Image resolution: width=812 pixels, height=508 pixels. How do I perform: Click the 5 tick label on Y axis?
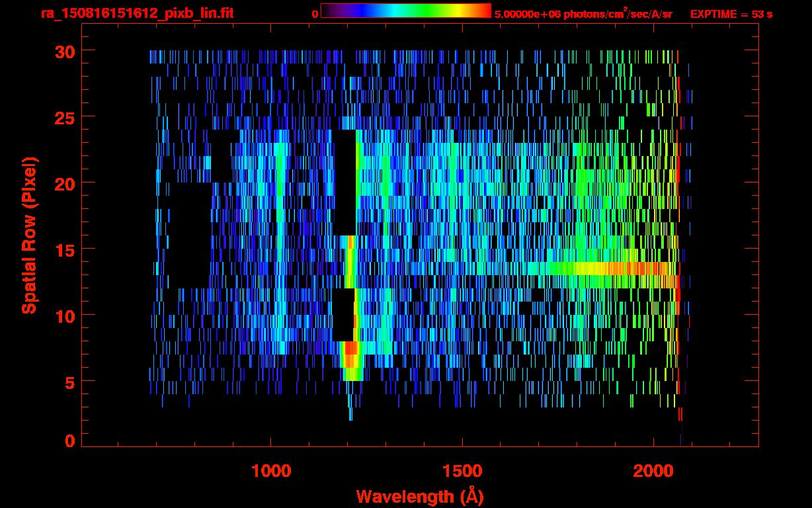69,382
